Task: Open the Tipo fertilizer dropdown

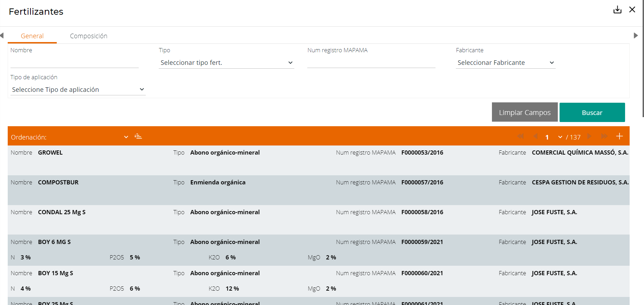Action: pos(226,63)
